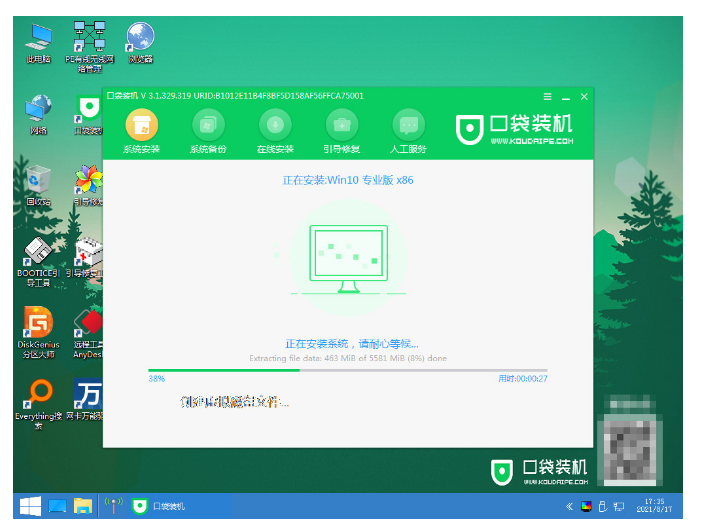Open the 网络 (Network) desktop icon
The height and width of the screenshot is (532, 702).
[39, 110]
